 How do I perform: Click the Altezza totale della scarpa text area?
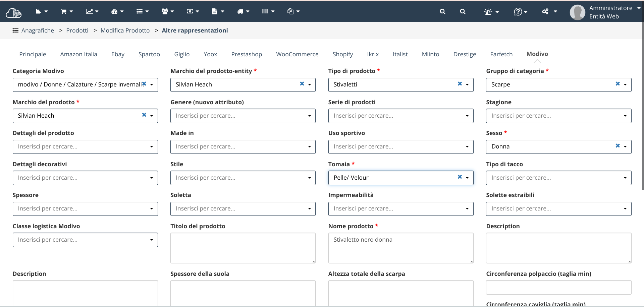[401, 293]
